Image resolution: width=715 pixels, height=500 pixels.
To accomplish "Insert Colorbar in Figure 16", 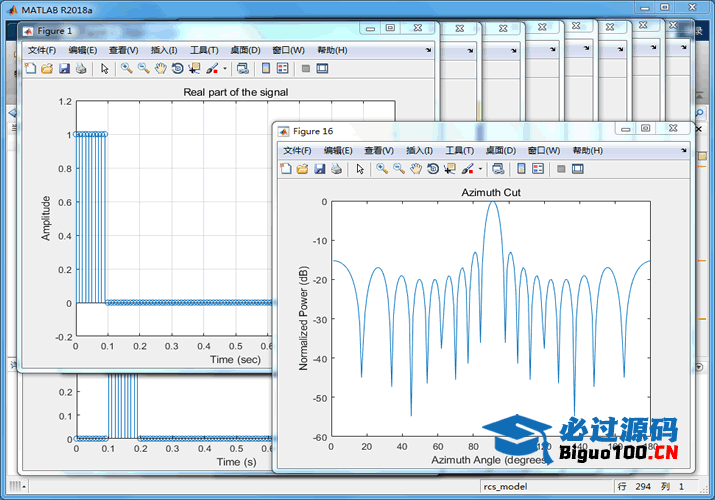I will pyautogui.click(x=521, y=169).
